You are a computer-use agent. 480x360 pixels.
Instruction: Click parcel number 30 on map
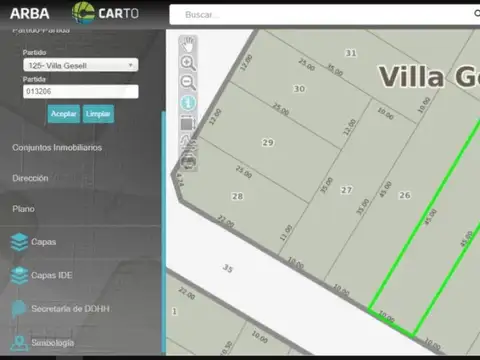(x=299, y=89)
